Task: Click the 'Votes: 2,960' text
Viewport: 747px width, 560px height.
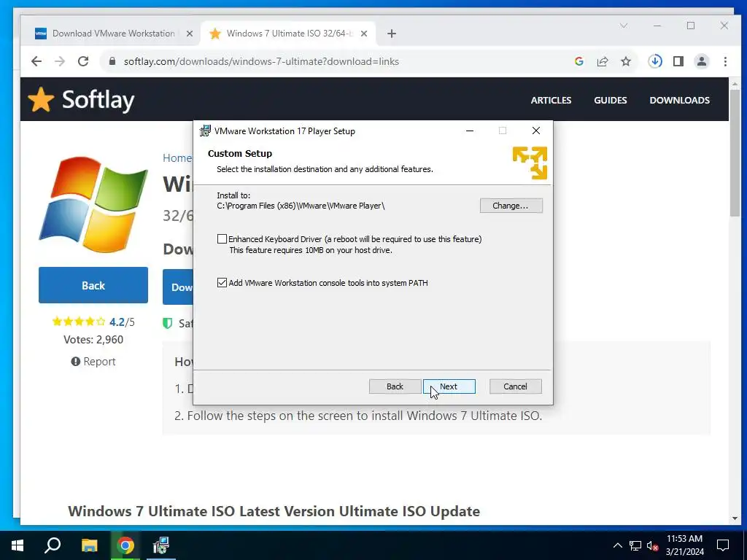Action: [93, 340]
